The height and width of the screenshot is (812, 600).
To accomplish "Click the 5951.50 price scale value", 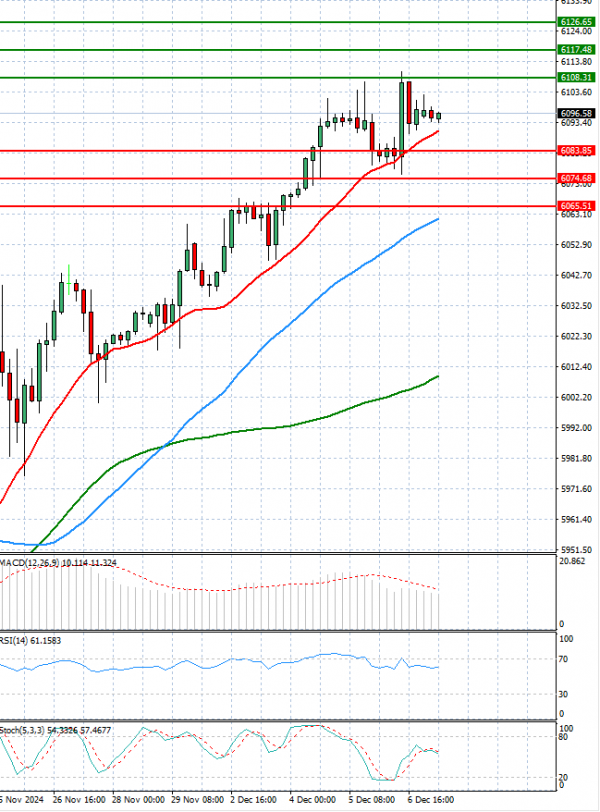I will tap(576, 550).
